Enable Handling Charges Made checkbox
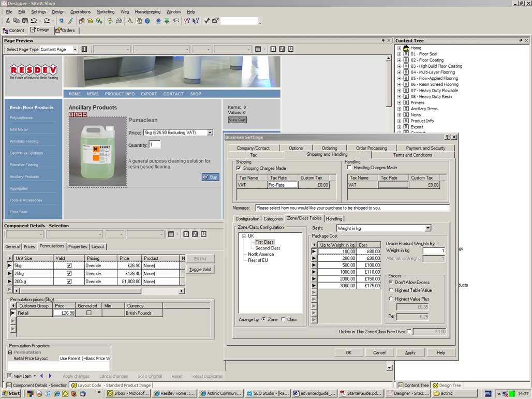This screenshot has width=532, height=399. coord(349,168)
